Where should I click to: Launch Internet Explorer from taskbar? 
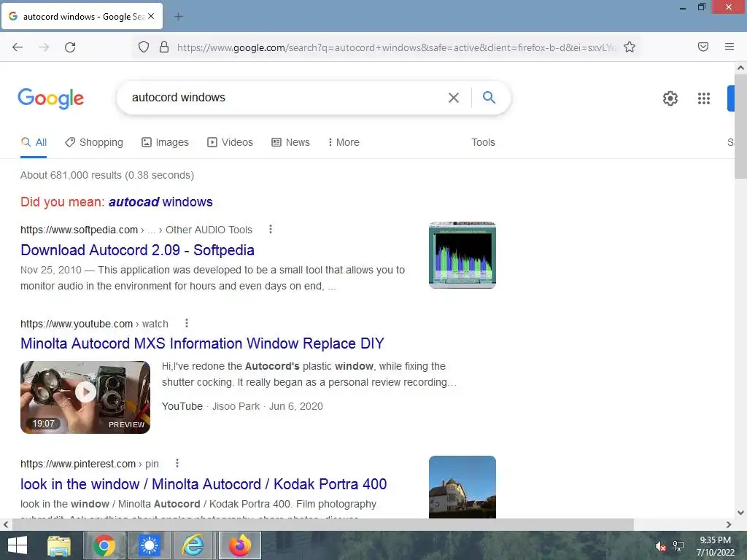click(x=193, y=545)
